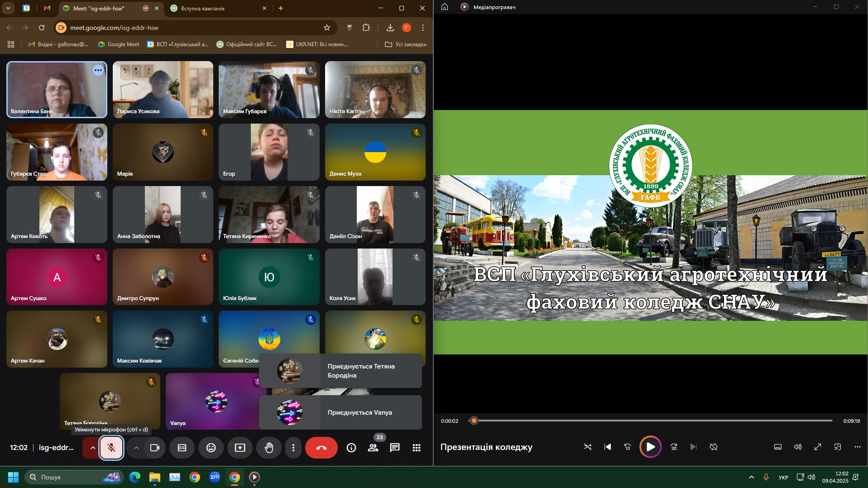Show the people list with 23 participants
The width and height of the screenshot is (868, 488).
tap(373, 448)
